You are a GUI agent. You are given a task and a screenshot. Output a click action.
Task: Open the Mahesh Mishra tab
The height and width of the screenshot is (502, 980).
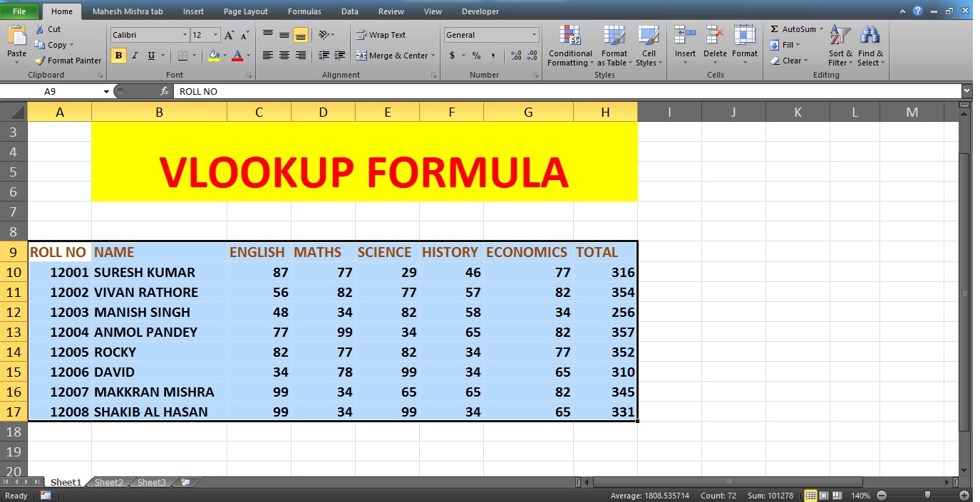128,11
